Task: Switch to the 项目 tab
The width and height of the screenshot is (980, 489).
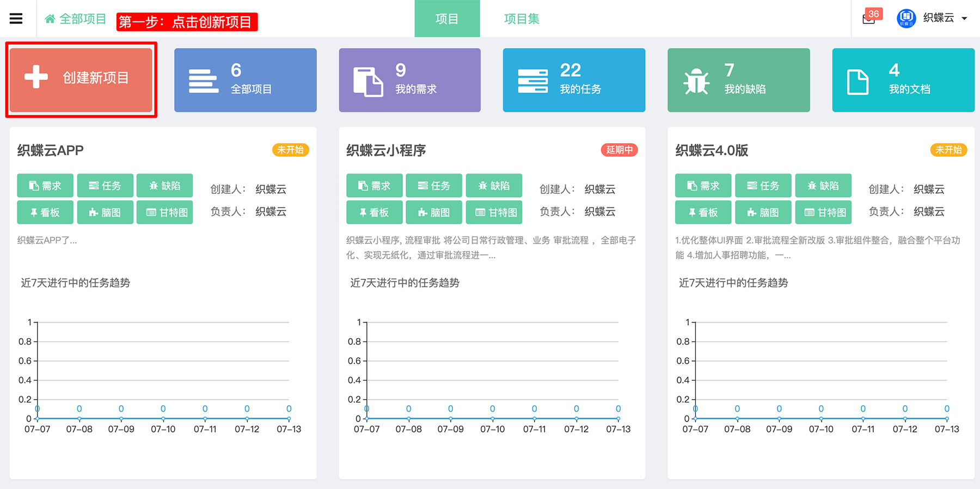Action: tap(447, 19)
